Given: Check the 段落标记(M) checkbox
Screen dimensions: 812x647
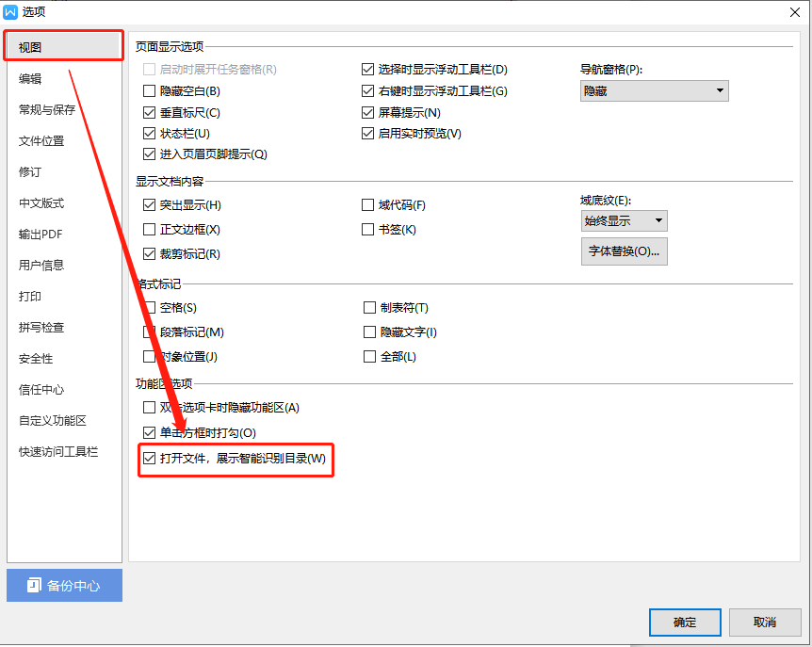Looking at the screenshot, I should [x=149, y=332].
